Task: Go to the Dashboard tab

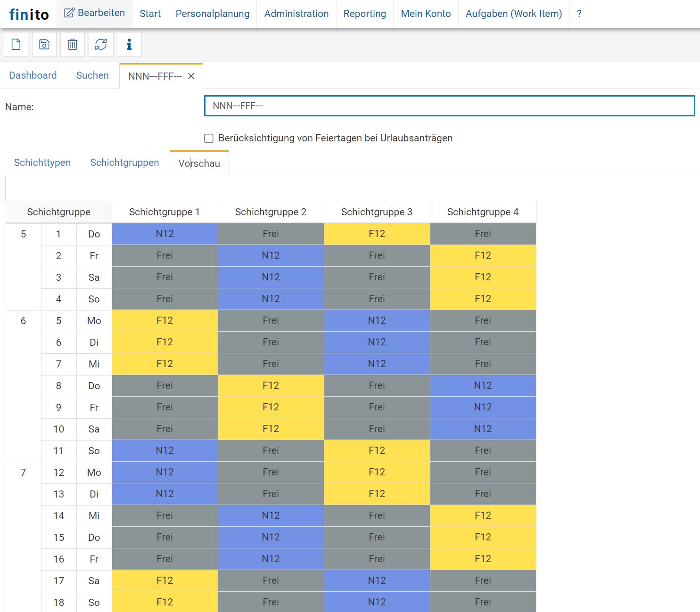Action: point(33,75)
